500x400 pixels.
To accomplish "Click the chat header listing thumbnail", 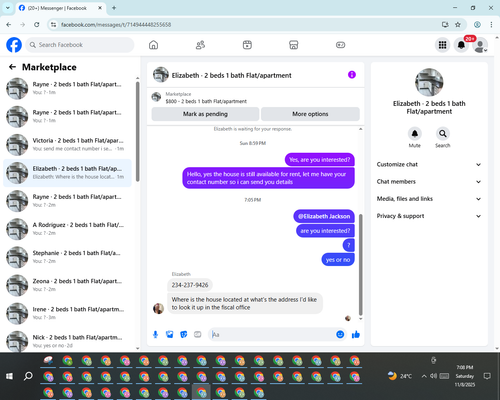I will tap(161, 75).
